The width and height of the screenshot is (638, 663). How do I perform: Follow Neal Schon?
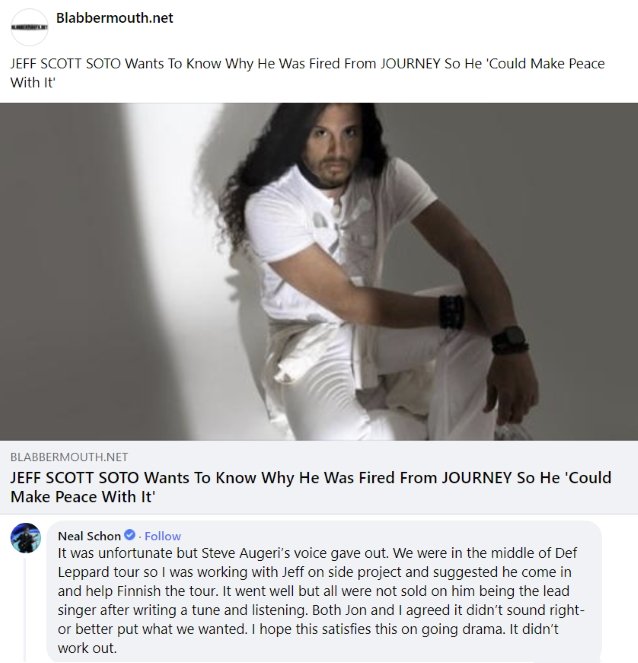coord(163,536)
